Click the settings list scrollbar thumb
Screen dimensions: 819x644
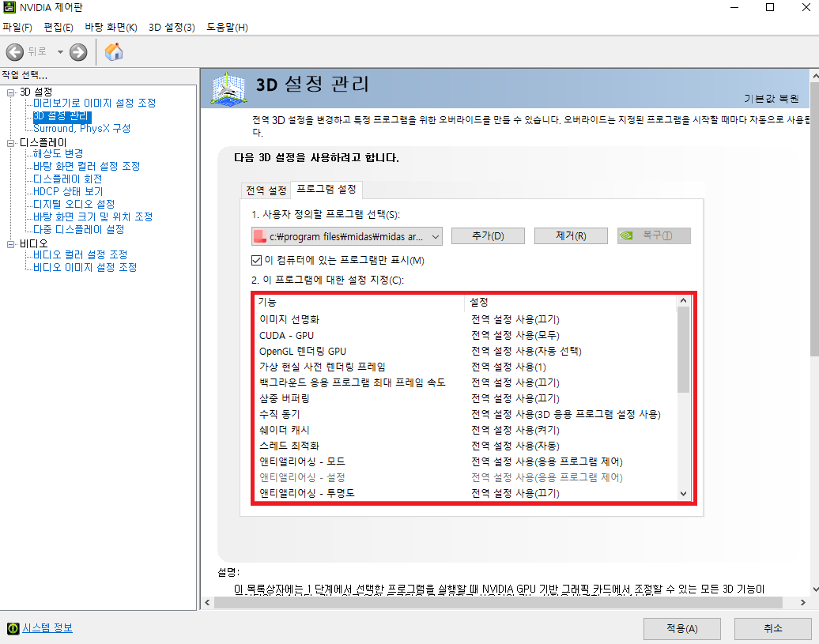point(683,350)
